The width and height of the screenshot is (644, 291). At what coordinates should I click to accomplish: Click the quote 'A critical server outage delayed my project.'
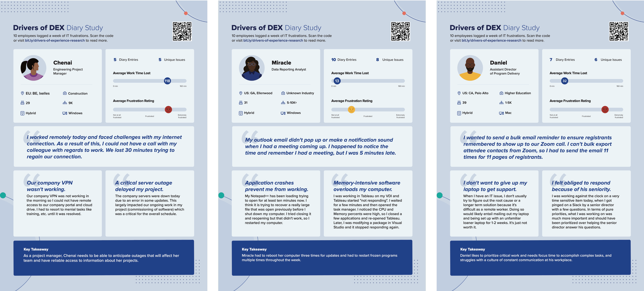(x=143, y=186)
